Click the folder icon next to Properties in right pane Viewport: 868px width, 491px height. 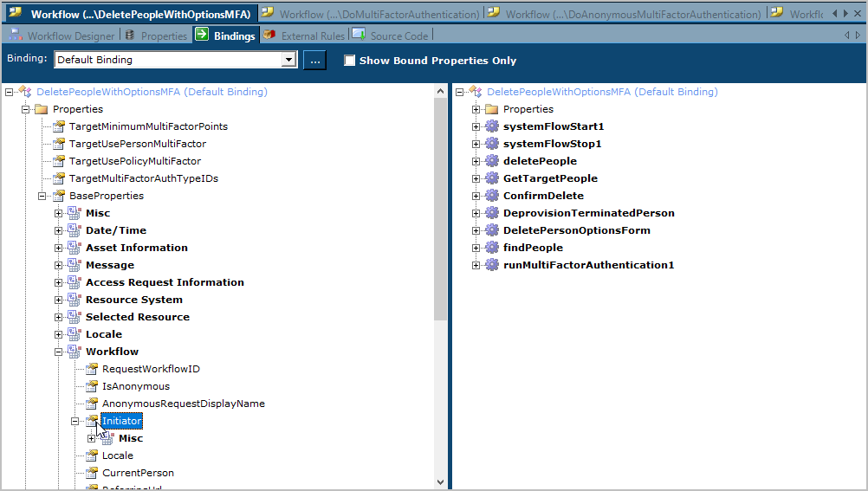492,109
